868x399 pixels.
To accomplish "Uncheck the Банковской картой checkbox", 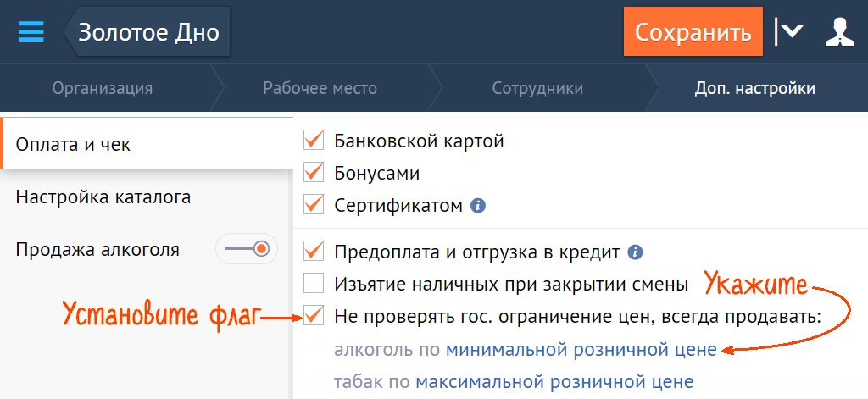I will (314, 141).
